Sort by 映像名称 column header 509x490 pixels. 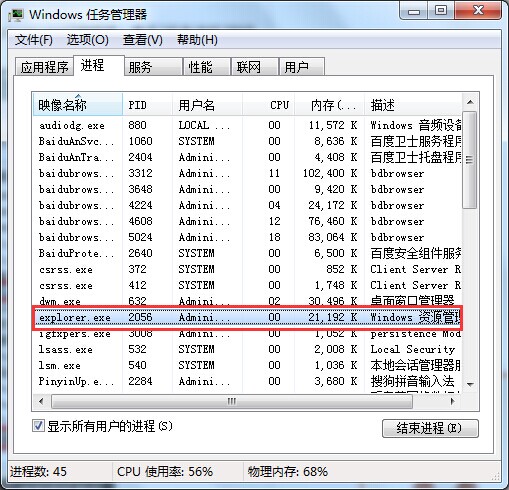tap(78, 105)
